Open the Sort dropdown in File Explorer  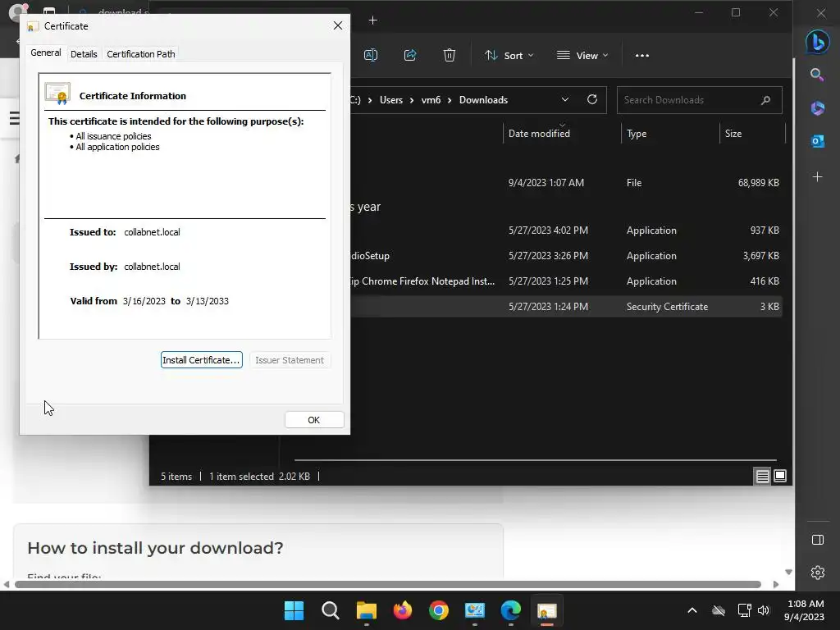(x=509, y=55)
